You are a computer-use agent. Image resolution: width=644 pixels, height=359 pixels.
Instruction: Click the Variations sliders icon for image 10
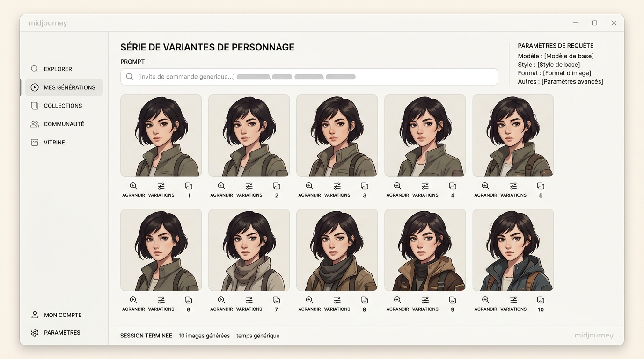(513, 300)
